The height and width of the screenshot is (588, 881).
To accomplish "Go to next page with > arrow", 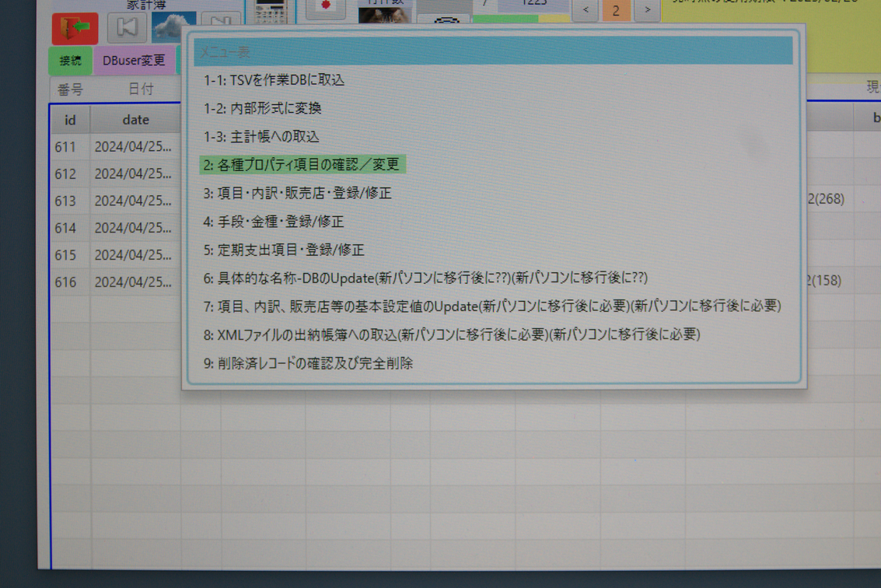I will 647,10.
